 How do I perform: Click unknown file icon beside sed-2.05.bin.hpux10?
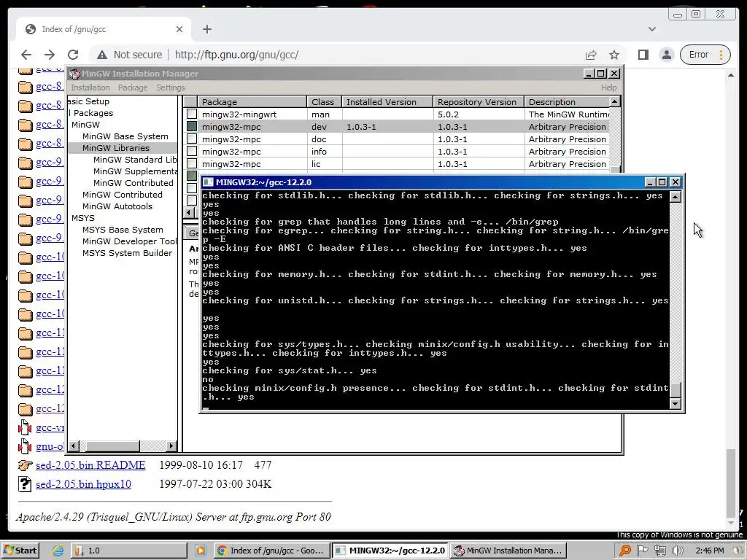point(24,484)
